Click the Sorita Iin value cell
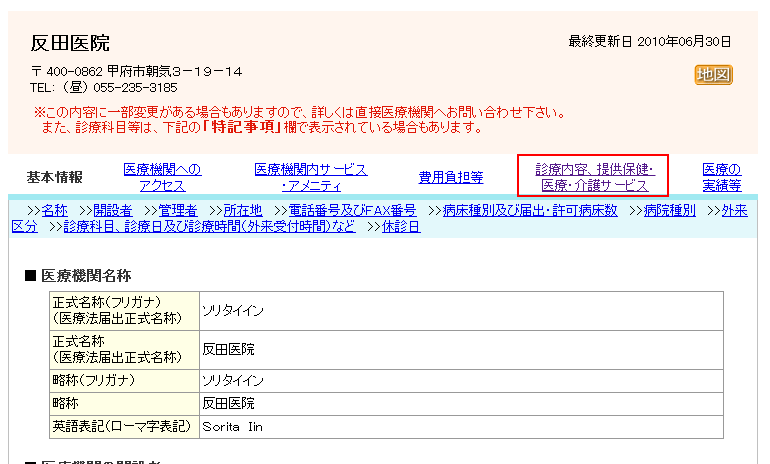The height and width of the screenshot is (464, 770). tap(461, 427)
